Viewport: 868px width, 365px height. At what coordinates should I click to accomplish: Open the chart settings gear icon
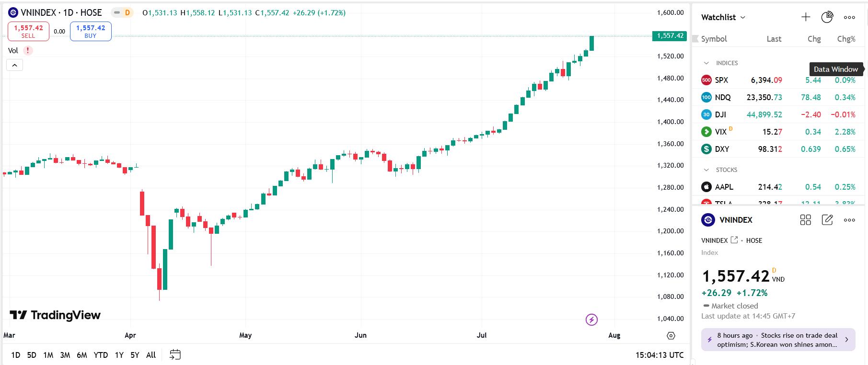(x=671, y=336)
